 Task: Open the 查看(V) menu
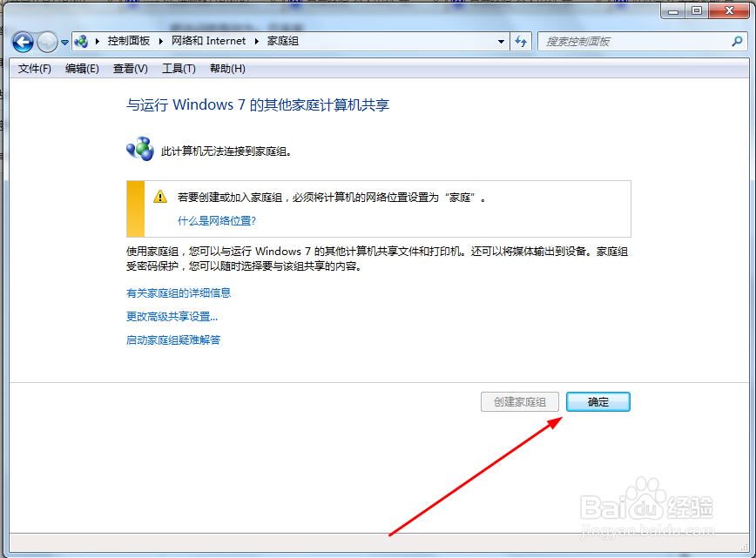[130, 69]
